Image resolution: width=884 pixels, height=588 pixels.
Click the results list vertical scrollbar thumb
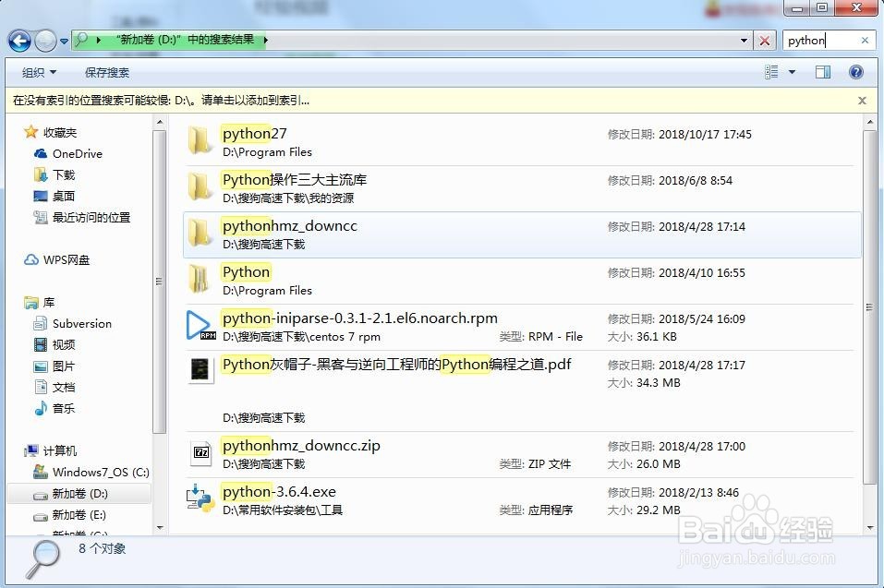click(x=870, y=307)
